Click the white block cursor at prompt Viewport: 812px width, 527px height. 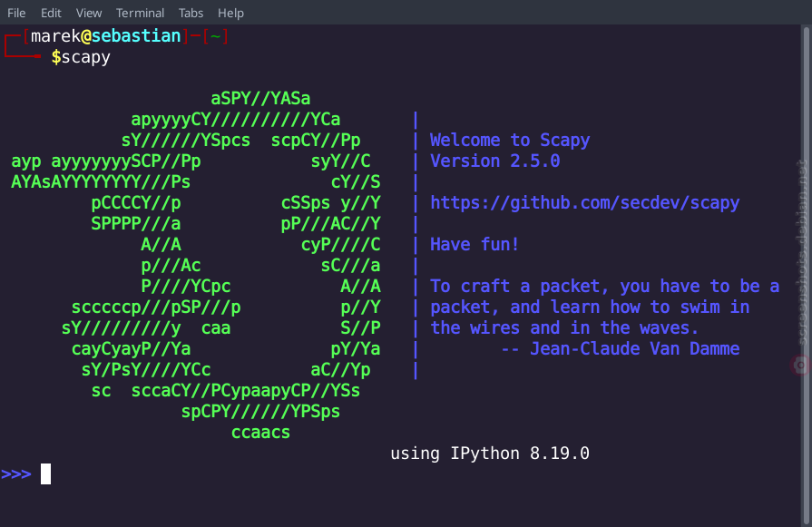pos(45,473)
